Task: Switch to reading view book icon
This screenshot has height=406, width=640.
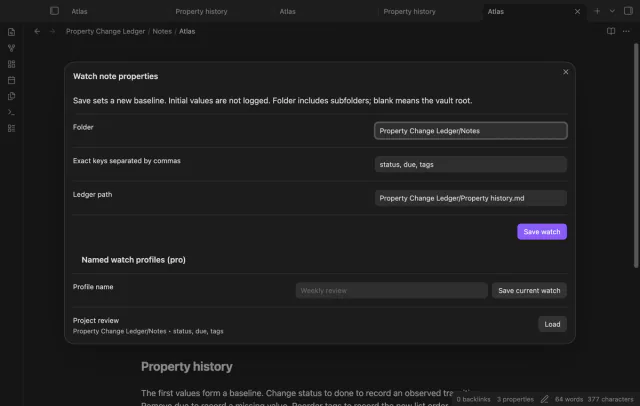Action: (x=611, y=31)
